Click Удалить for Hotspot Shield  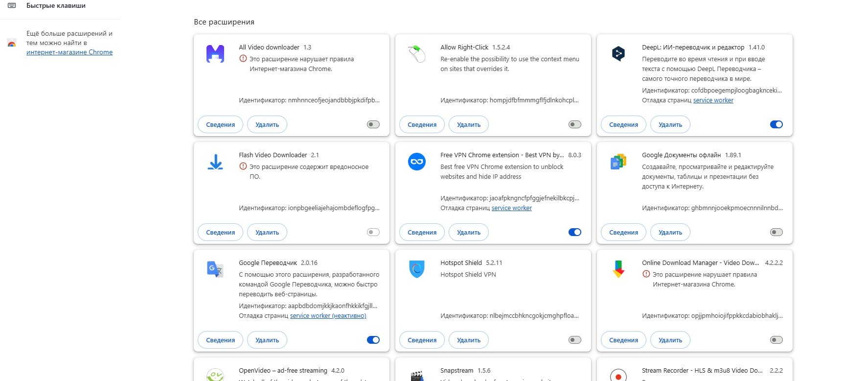click(x=469, y=340)
